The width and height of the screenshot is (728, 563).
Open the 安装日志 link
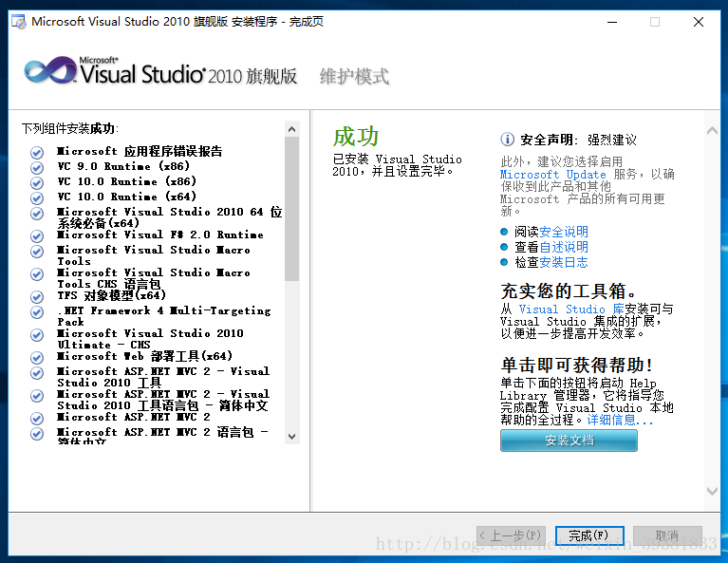point(564,262)
